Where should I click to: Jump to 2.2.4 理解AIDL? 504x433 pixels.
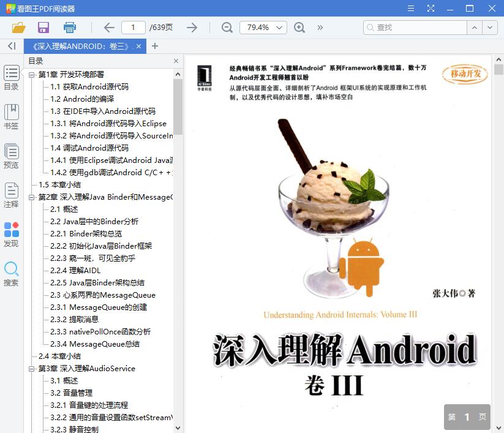click(x=75, y=270)
